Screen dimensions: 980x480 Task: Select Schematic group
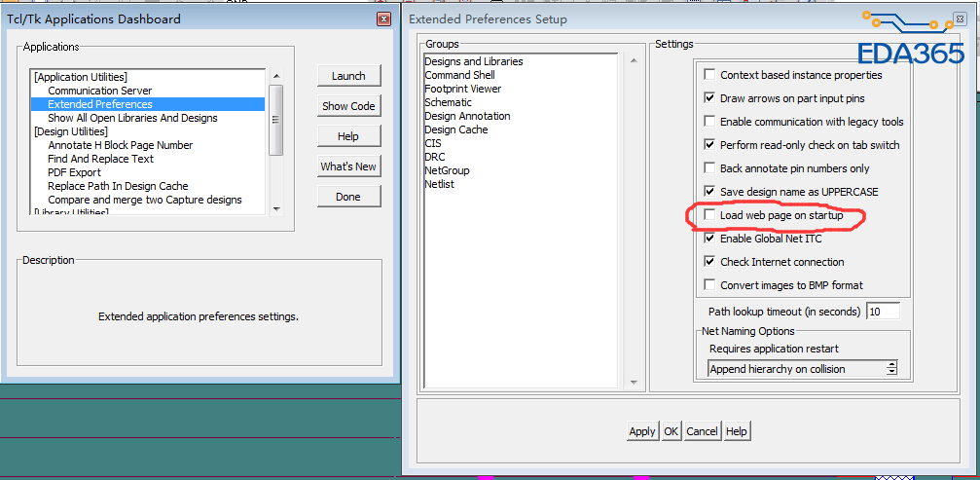click(448, 102)
